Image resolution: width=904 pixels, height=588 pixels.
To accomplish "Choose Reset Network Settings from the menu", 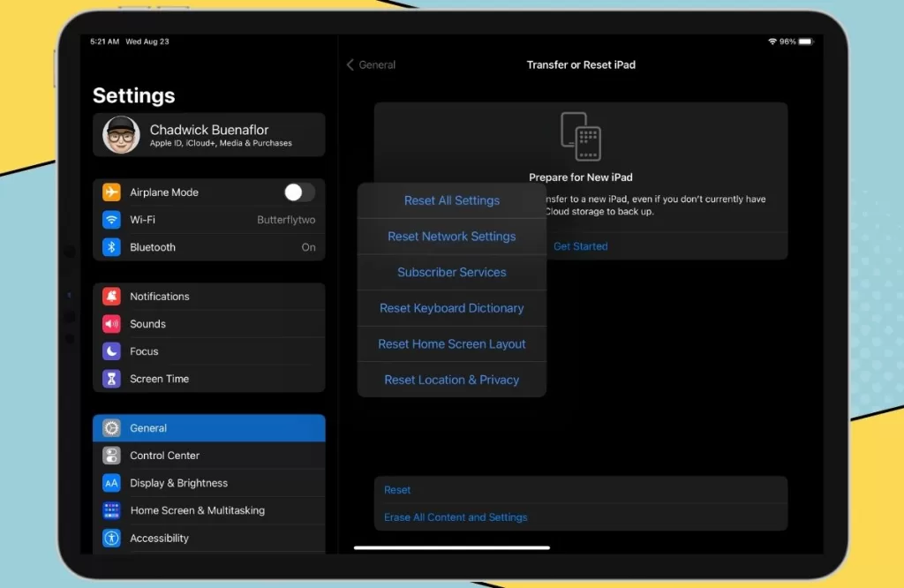I will 452,237.
